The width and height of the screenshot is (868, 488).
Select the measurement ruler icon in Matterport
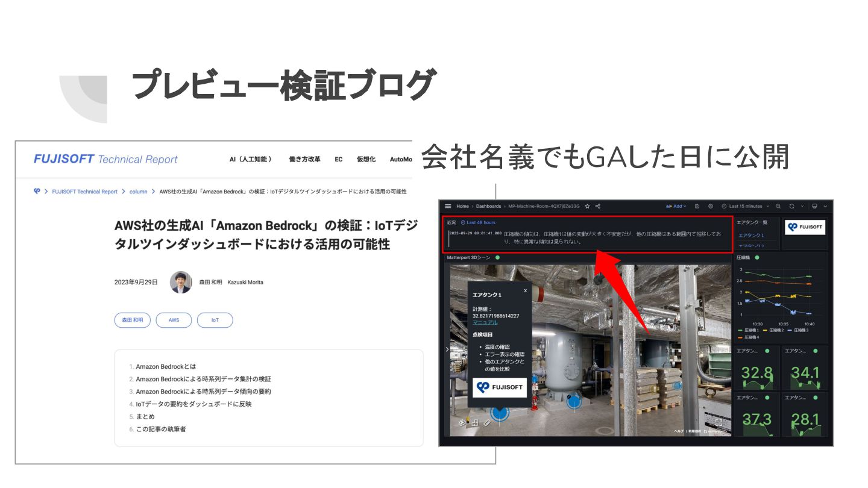[x=487, y=423]
